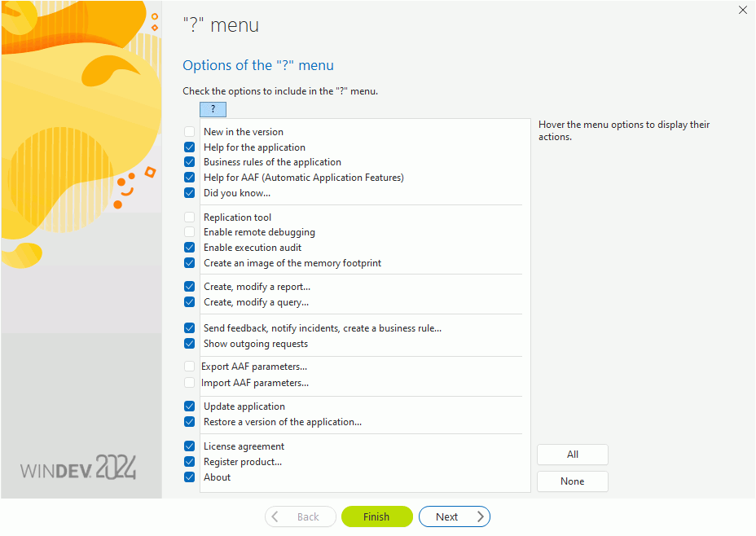Viewport: 756px width, 536px height.
Task: Check the New in the version checkbox
Action: [x=190, y=132]
